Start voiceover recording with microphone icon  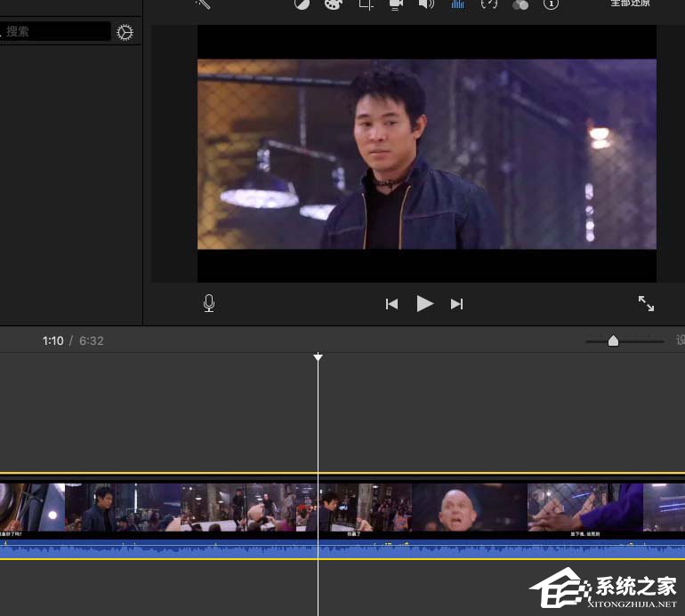click(x=209, y=303)
